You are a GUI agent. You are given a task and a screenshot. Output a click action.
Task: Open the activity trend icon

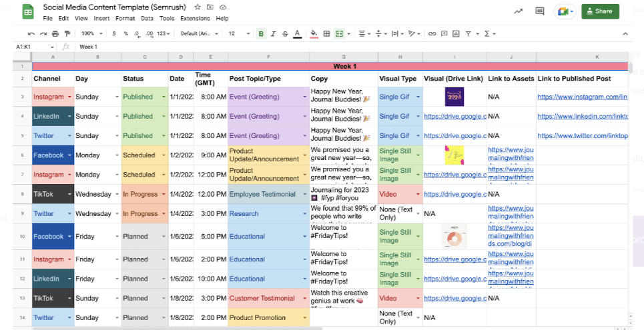coord(519,11)
